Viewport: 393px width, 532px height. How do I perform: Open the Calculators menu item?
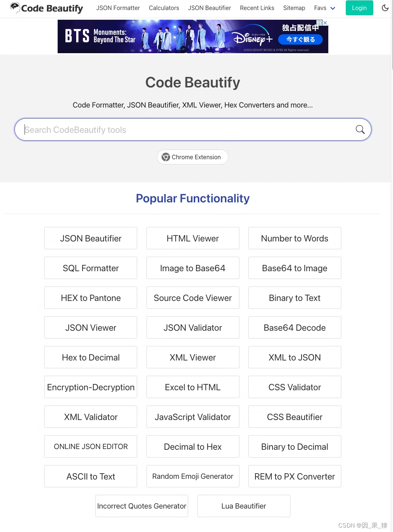164,8
